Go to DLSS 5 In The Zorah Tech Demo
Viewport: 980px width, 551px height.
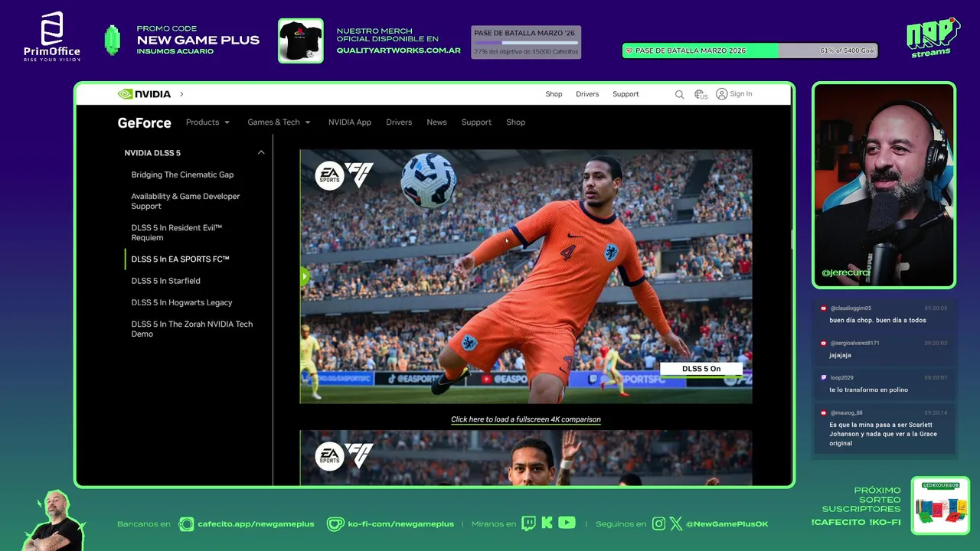(x=191, y=329)
